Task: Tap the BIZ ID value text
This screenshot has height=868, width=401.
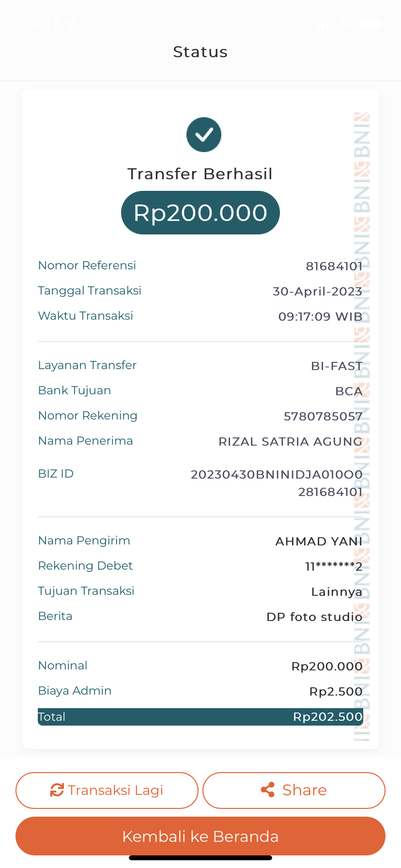Action: click(277, 483)
